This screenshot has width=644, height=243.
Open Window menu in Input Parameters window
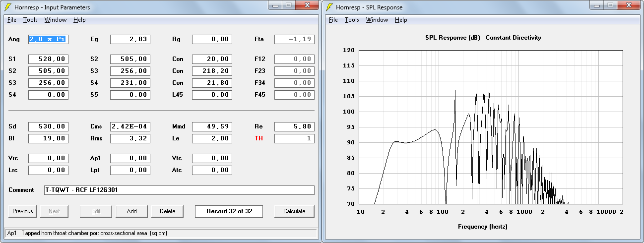[56, 20]
